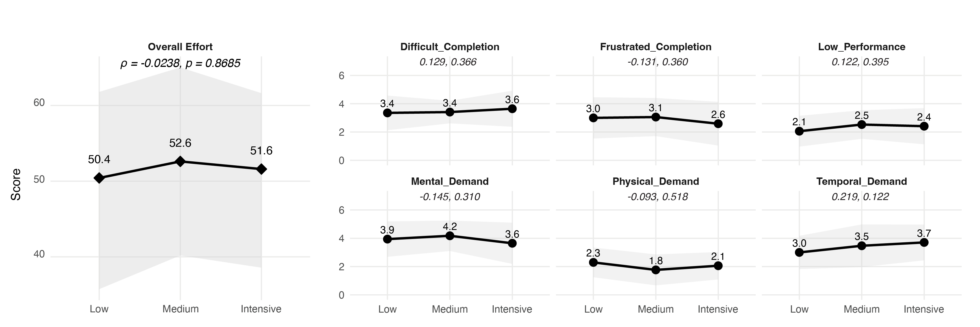Click Medium x-axis label under Overall Effort
Viewport: 980px width, 327px height.
pos(180,309)
